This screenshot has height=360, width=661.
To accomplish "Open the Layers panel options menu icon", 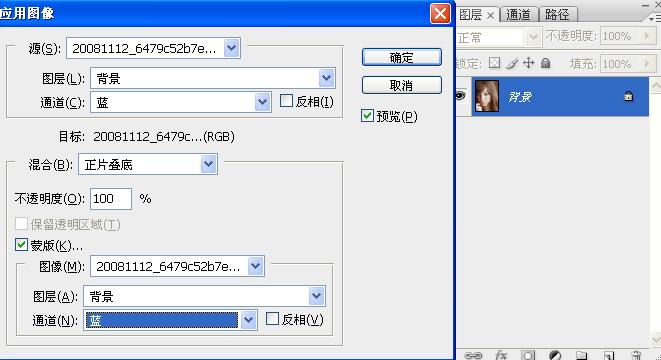I will [654, 19].
